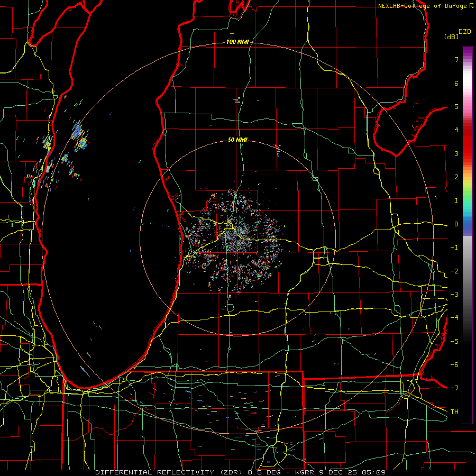Click the 4 value on color scale
476x476 pixels.
456,130
